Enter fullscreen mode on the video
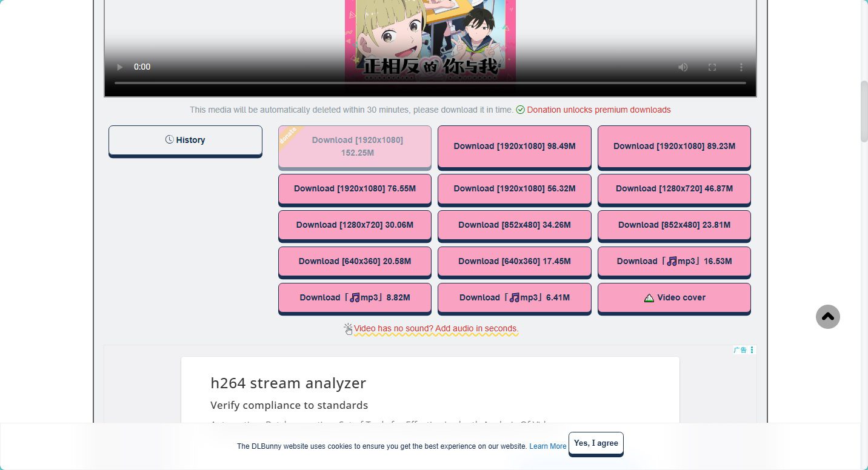Screen dimensions: 868x470 pos(712,67)
